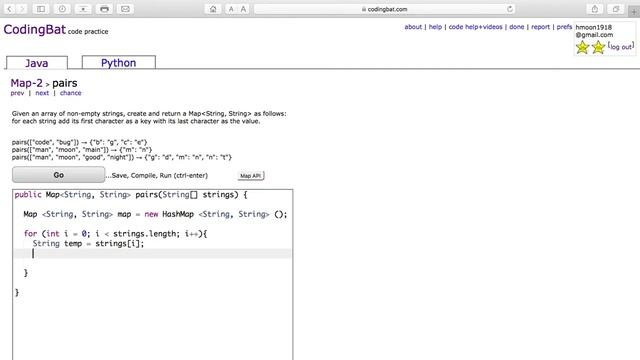Go to the home page icon

[213, 9]
